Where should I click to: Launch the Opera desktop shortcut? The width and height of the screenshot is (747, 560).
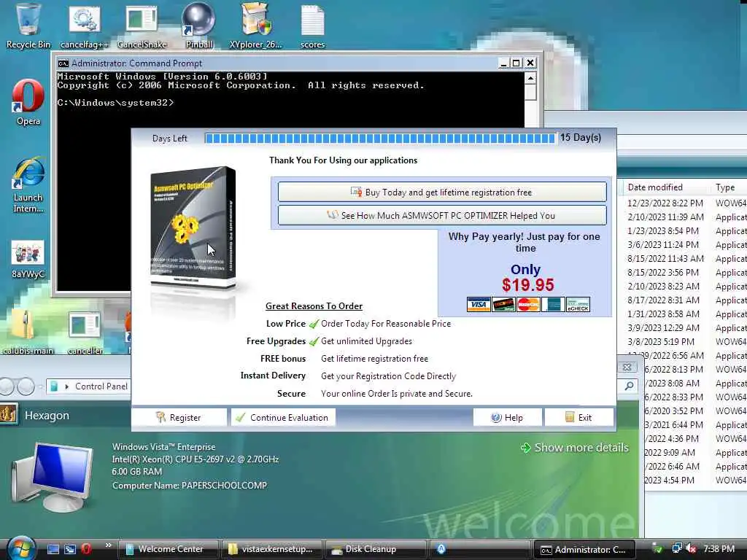[28, 102]
